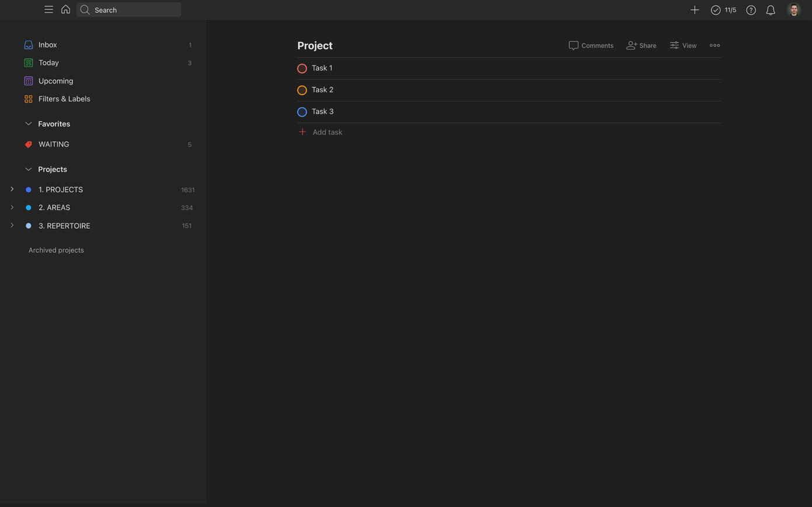Open the user profile avatar
Viewport: 812px width, 507px height.
tap(793, 10)
